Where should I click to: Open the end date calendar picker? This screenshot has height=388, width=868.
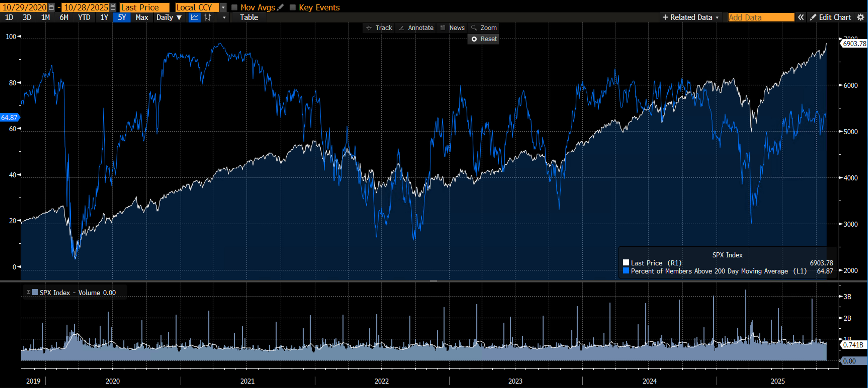(113, 7)
